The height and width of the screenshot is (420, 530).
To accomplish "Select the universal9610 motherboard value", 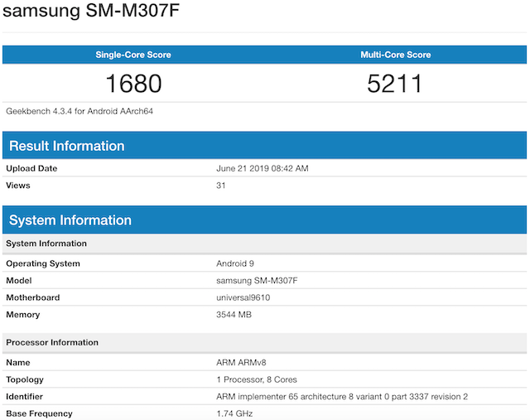I will coord(244,297).
